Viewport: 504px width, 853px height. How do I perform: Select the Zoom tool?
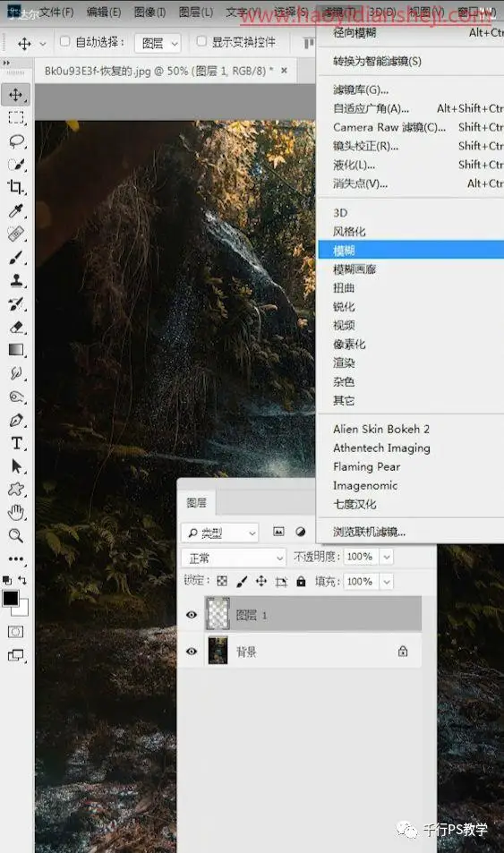point(16,536)
